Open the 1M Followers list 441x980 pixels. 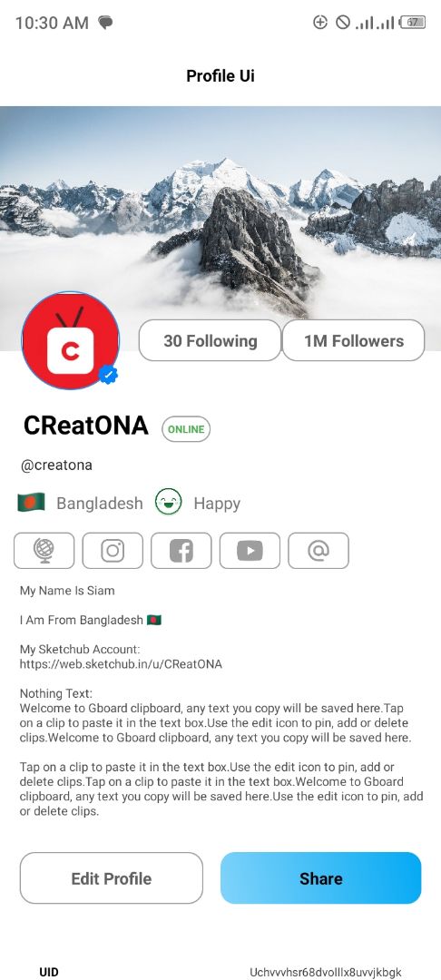[354, 340]
